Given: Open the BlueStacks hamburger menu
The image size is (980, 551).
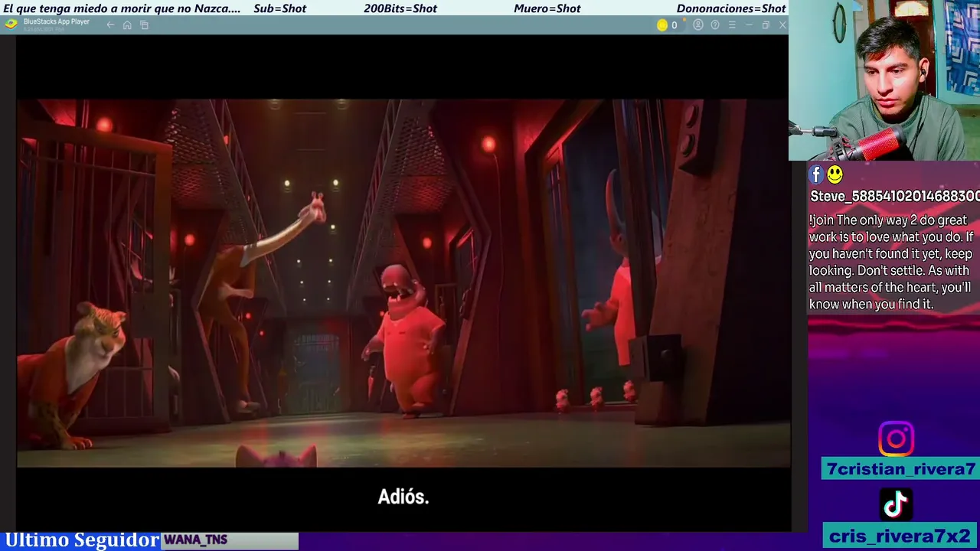Looking at the screenshot, I should click(x=732, y=25).
